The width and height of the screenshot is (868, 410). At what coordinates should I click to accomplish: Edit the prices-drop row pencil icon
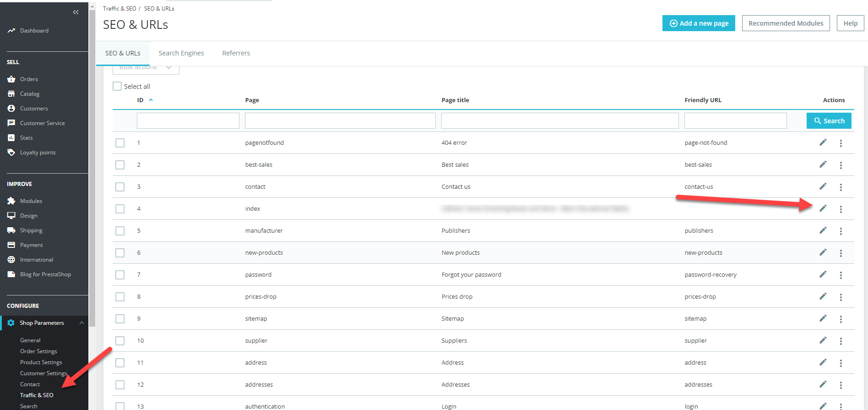[x=823, y=296]
